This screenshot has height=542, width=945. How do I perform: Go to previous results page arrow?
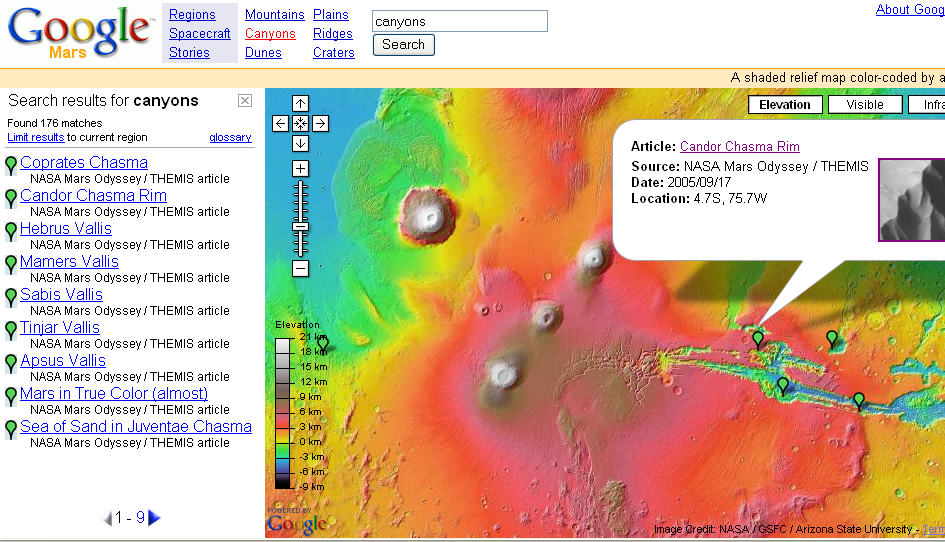pos(107,518)
